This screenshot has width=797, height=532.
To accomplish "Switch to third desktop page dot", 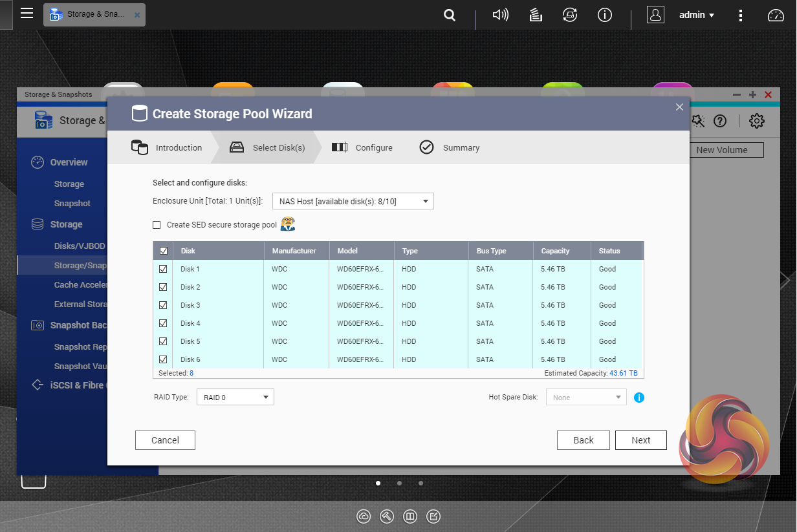I will point(421,483).
